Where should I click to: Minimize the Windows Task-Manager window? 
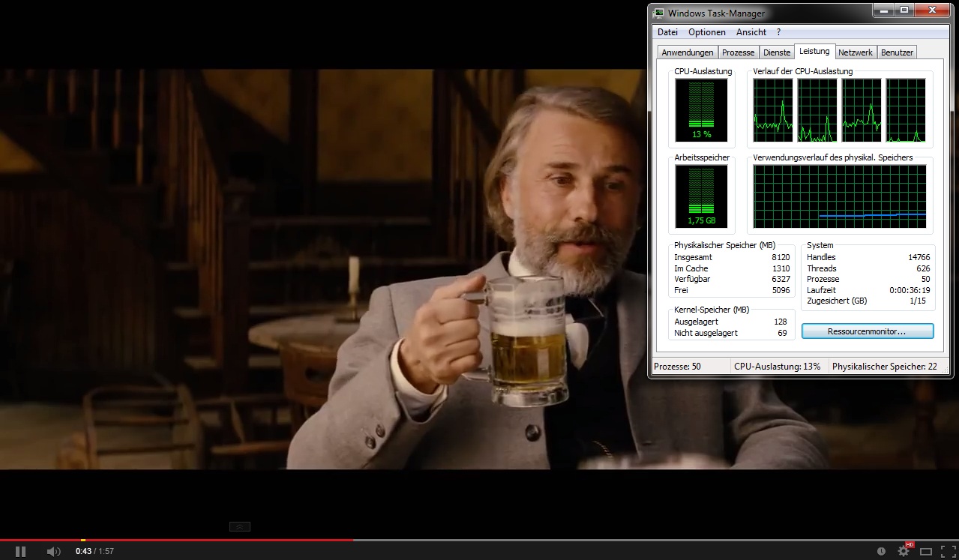pyautogui.click(x=883, y=10)
